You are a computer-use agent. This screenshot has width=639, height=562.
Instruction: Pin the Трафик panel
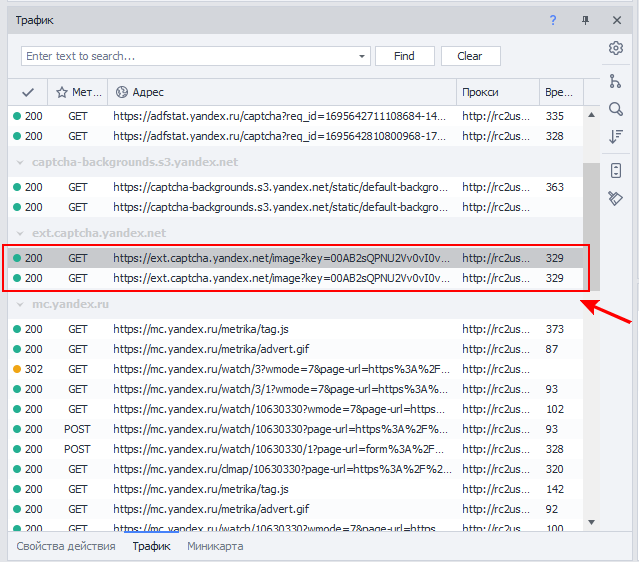click(585, 20)
